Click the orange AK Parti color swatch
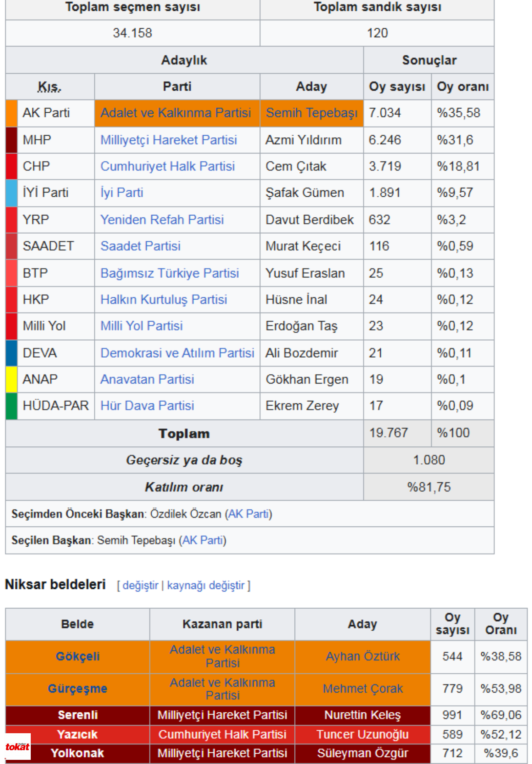Screen dimensions: 532x764 click(x=11, y=113)
